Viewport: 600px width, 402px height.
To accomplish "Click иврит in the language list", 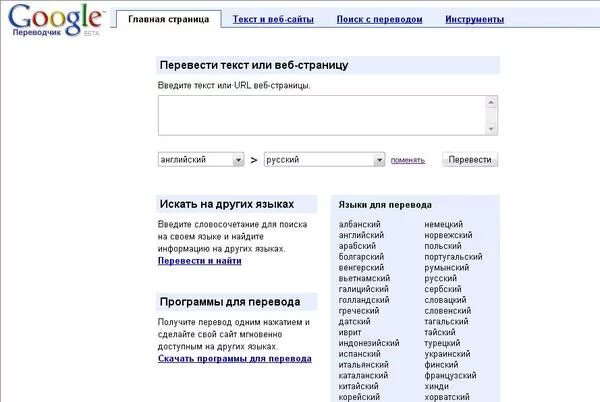I will pyautogui.click(x=350, y=332).
